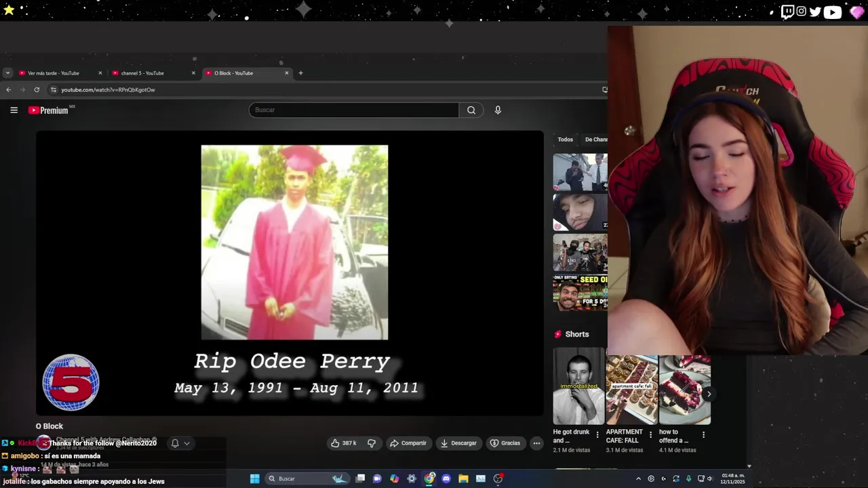This screenshot has height=488, width=868.
Task: Close the 'O Block' tab
Action: click(286, 73)
